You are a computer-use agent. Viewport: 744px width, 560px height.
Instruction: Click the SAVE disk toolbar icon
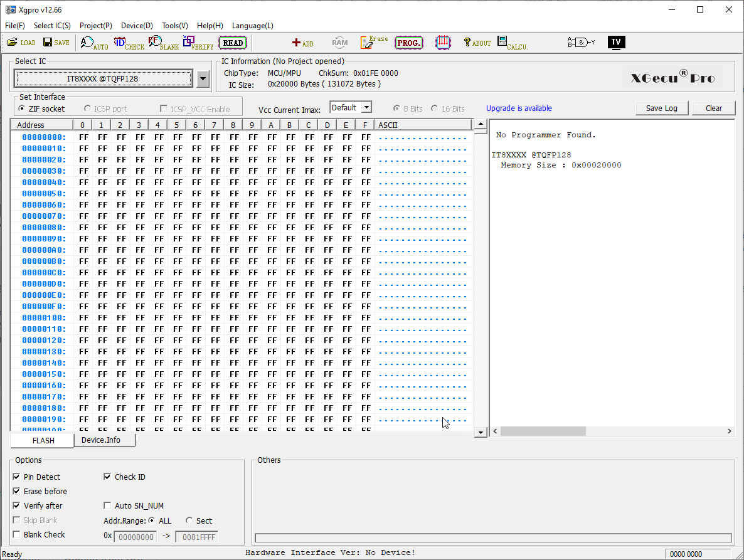pos(56,43)
